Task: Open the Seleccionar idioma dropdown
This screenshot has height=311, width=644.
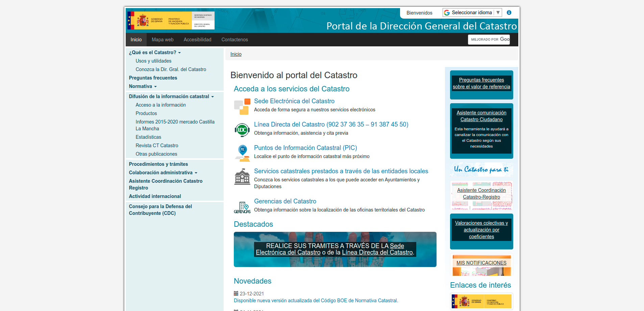Action: tap(472, 13)
